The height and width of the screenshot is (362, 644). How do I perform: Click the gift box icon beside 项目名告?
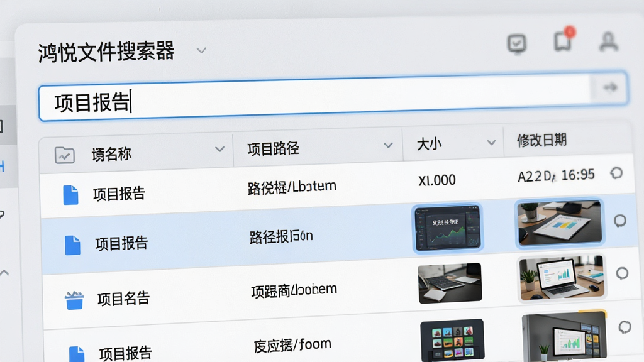point(74,300)
